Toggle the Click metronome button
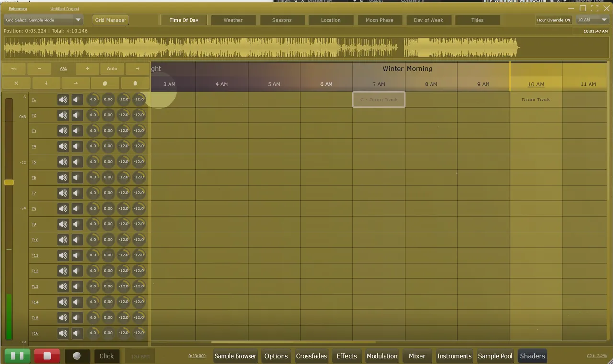This screenshot has height=364, width=613. pos(106,356)
